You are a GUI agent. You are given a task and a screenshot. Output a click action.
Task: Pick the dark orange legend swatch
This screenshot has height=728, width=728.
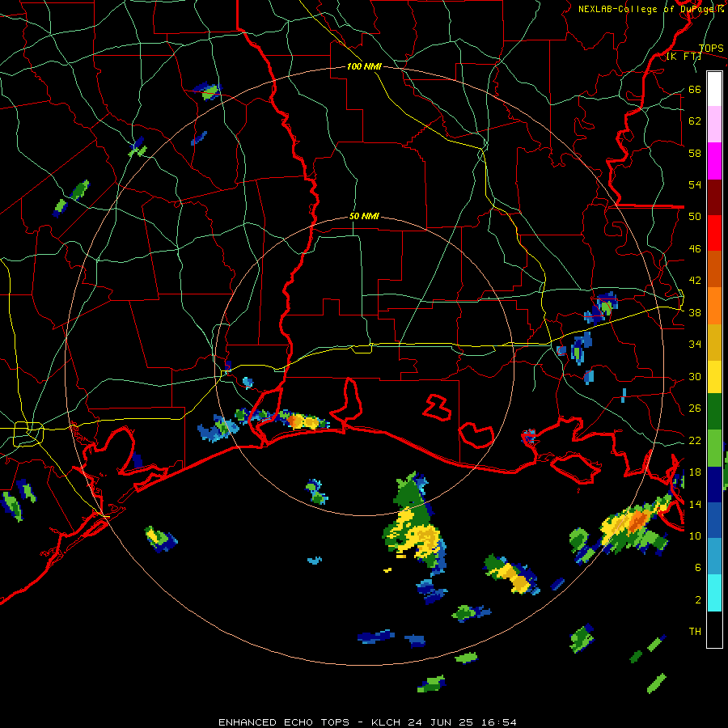pyautogui.click(x=714, y=269)
